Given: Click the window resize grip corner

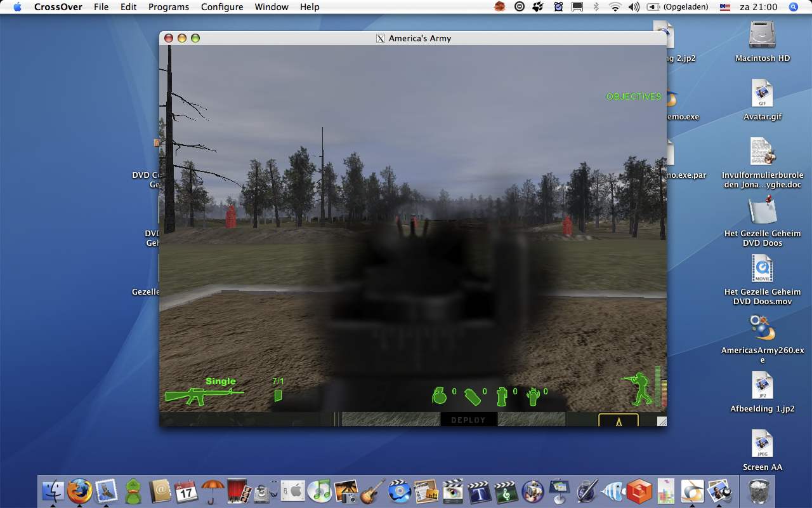Looking at the screenshot, I should tap(662, 421).
